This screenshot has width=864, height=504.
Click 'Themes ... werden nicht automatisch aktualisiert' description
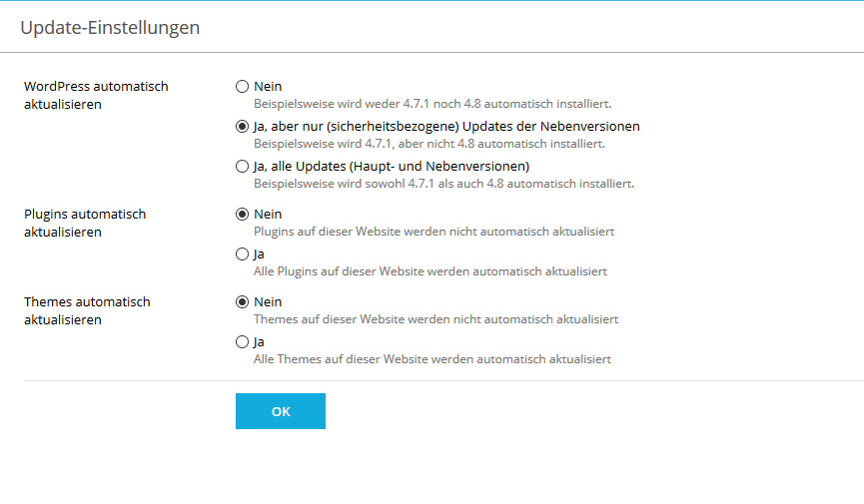click(x=435, y=319)
